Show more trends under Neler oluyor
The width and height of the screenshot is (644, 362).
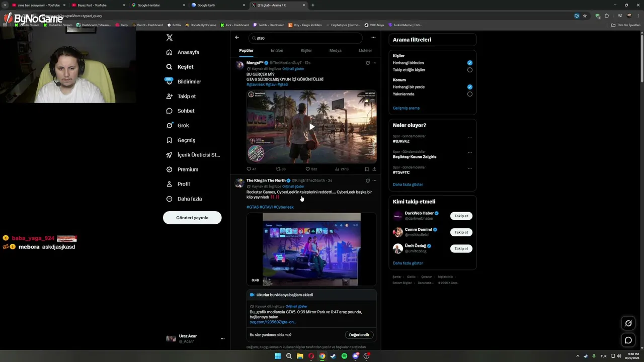[408, 185]
